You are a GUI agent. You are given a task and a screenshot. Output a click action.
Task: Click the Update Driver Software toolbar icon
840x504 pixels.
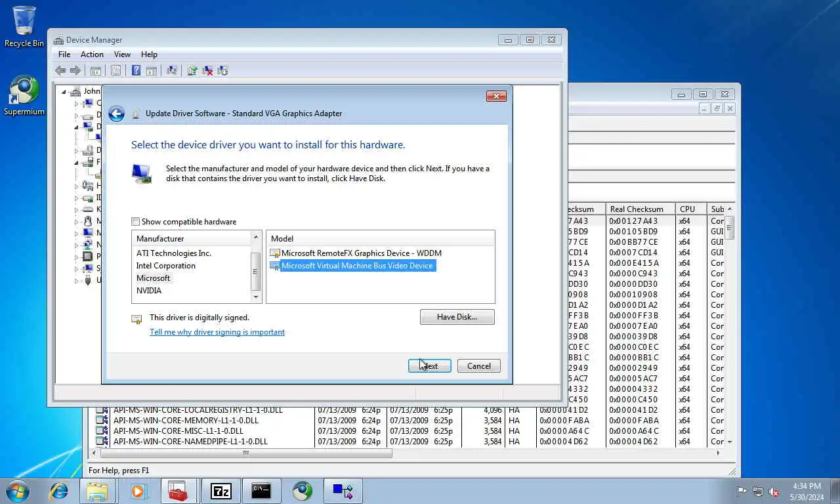pos(192,71)
